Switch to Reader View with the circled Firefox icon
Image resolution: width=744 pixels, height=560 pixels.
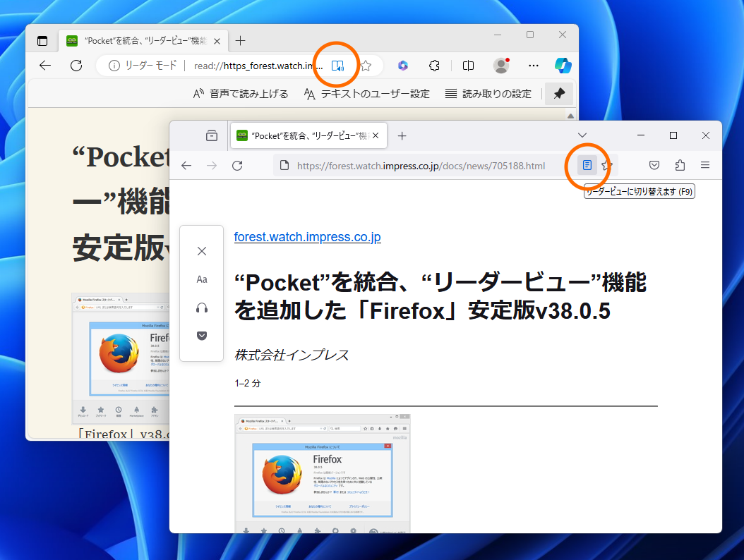[588, 164]
